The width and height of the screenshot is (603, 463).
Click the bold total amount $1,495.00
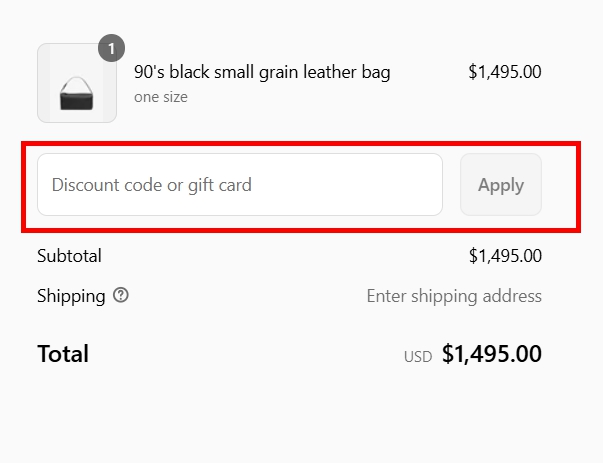(491, 354)
